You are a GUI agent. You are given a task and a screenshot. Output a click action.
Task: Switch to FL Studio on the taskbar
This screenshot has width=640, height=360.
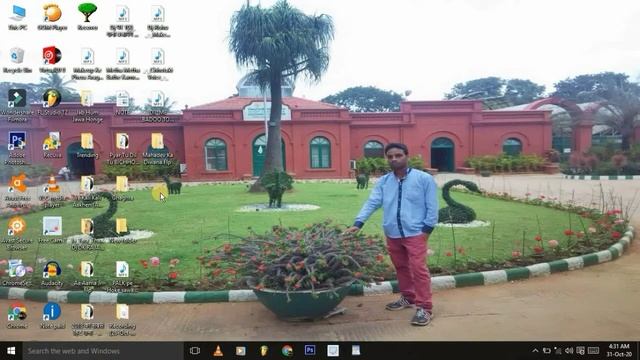point(264,351)
